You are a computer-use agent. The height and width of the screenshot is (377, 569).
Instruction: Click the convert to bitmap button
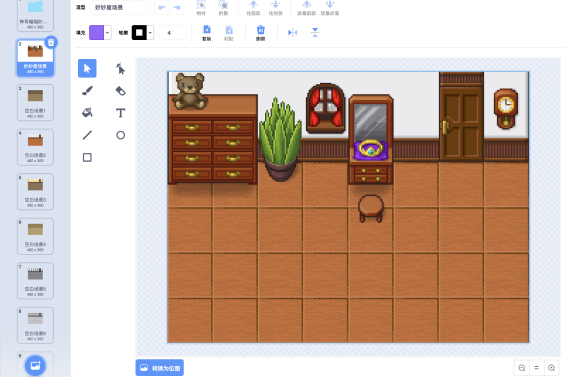pyautogui.click(x=160, y=368)
